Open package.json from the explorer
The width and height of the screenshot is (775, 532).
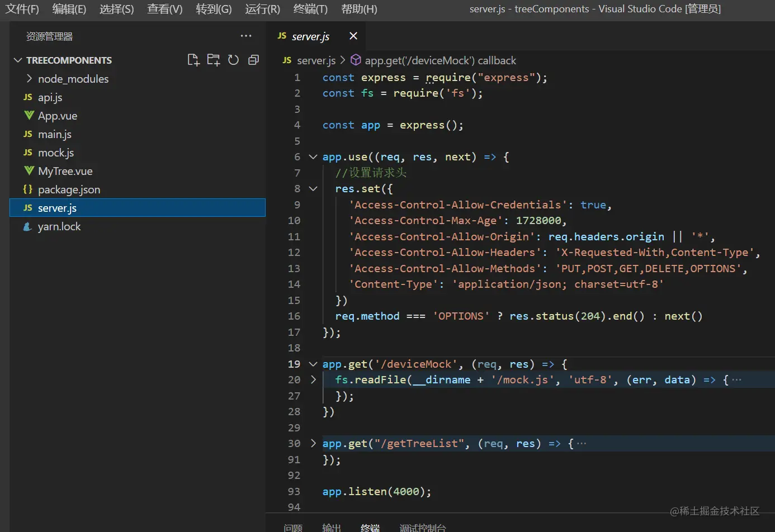coord(69,189)
